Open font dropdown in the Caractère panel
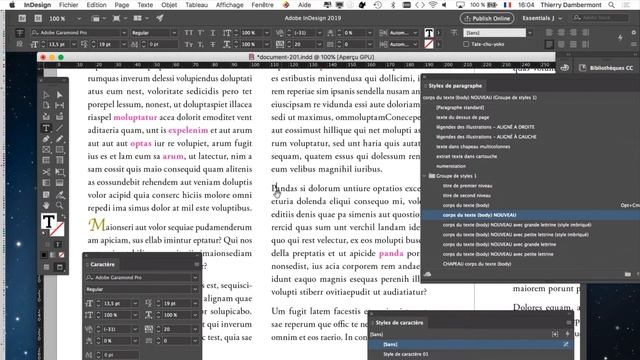This screenshot has height=360, width=640. coord(195,278)
